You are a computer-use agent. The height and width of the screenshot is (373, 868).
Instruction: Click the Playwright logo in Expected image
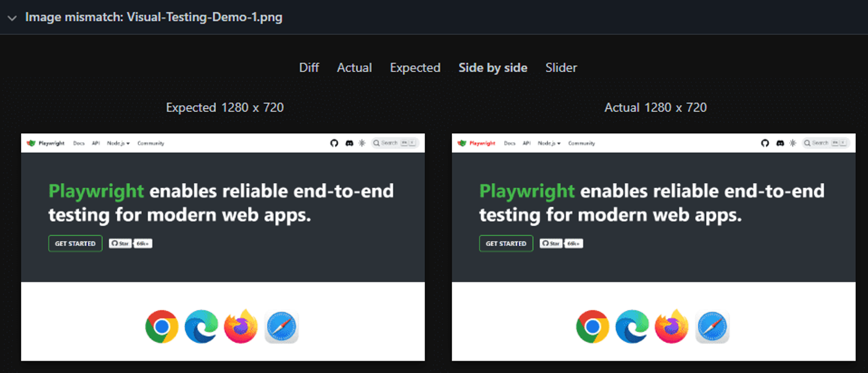(x=45, y=143)
